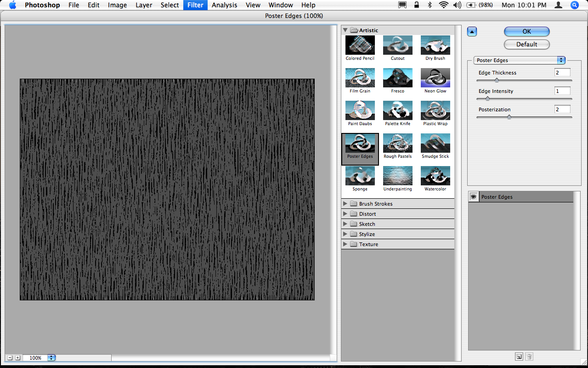Open the Poster Edges filter dropdown
588x368 pixels.
520,60
